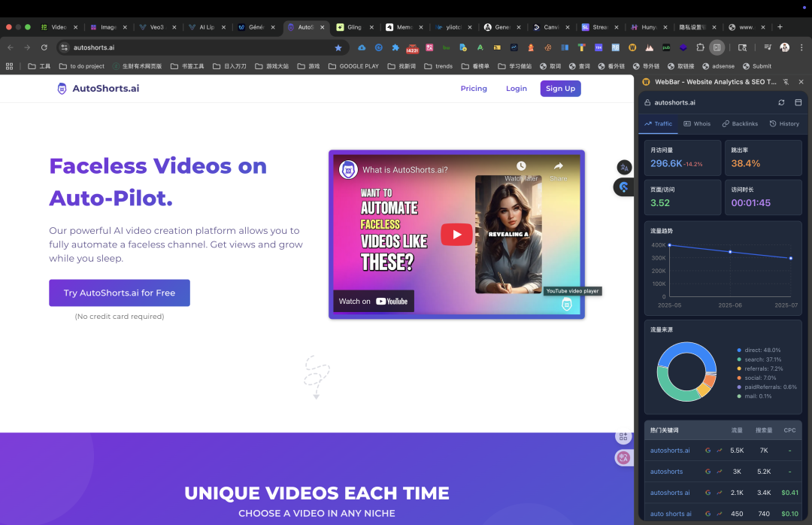The width and height of the screenshot is (812, 525).
Task: Open the Pricing page link
Action: pos(474,89)
